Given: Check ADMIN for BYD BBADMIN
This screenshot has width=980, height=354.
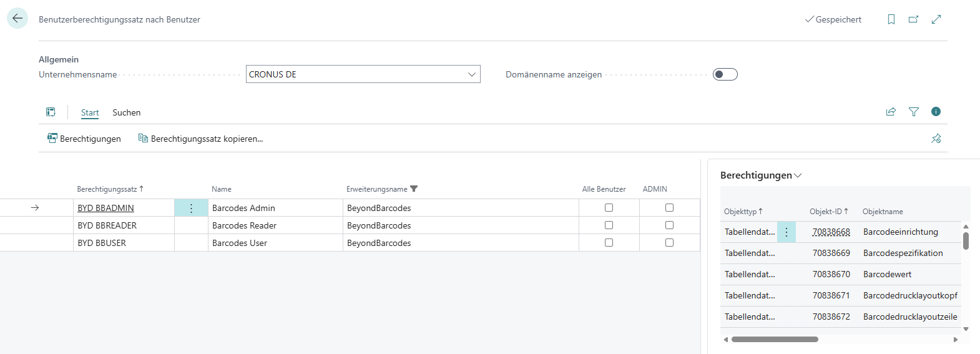Looking at the screenshot, I should tap(669, 208).
